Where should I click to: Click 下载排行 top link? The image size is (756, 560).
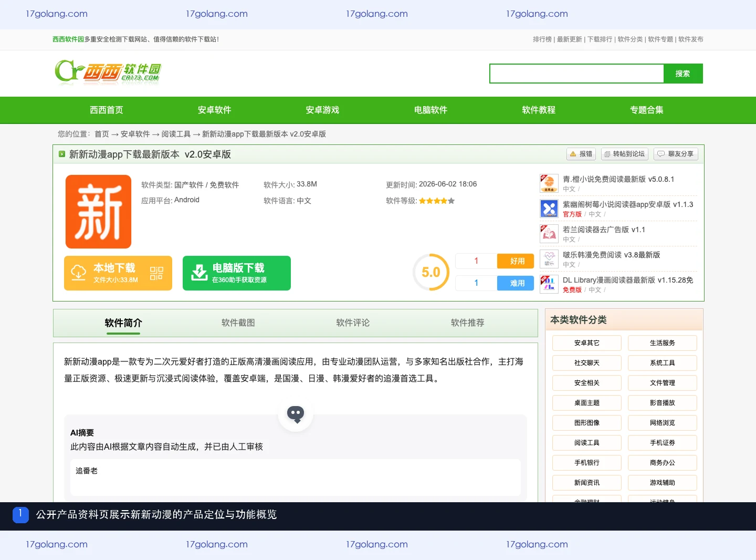coord(600,39)
